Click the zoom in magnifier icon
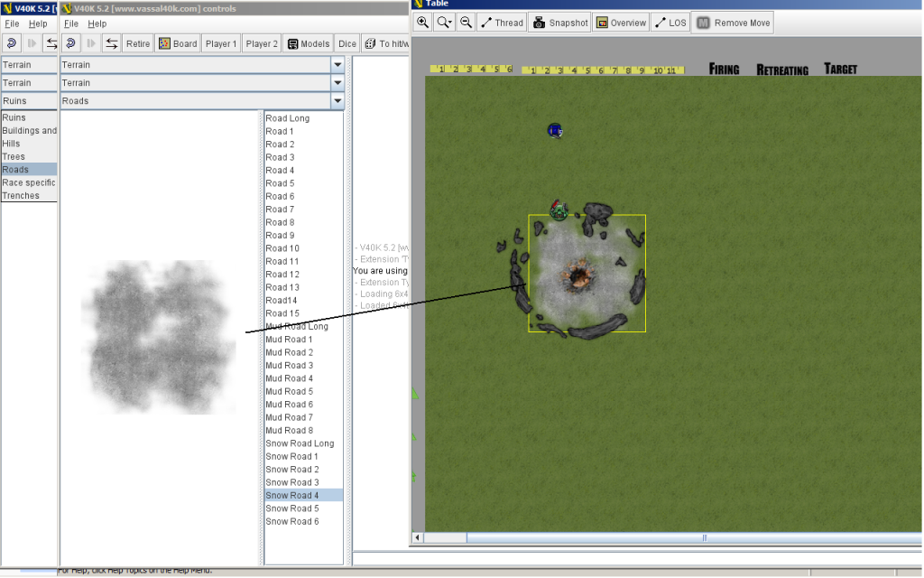The image size is (924, 578). click(x=422, y=23)
